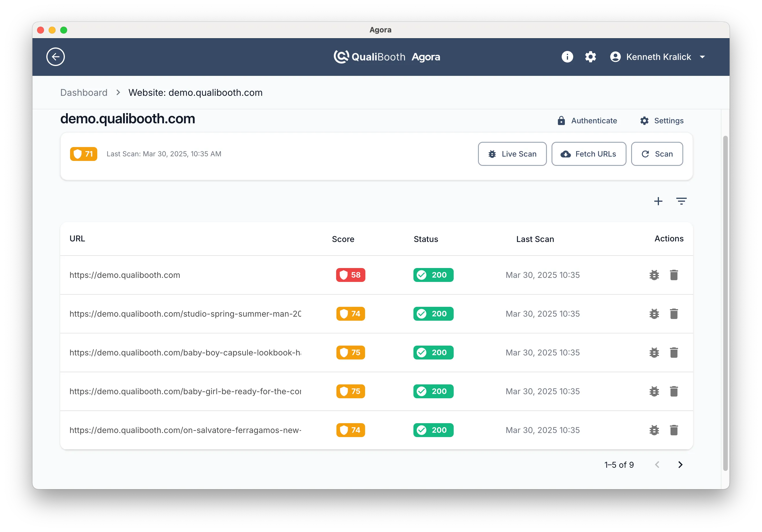Image resolution: width=762 pixels, height=532 pixels.
Task: Open the baby-boy-capsule-lookbook URL row
Action: point(185,353)
